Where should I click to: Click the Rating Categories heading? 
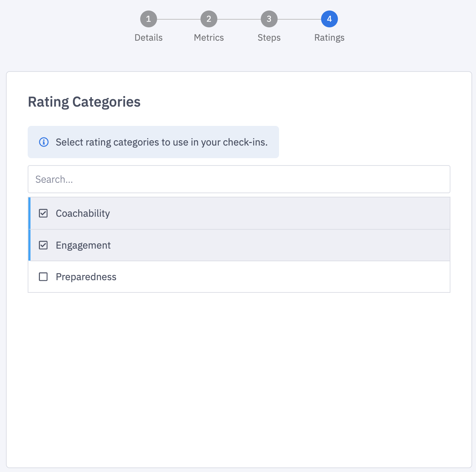(x=84, y=102)
